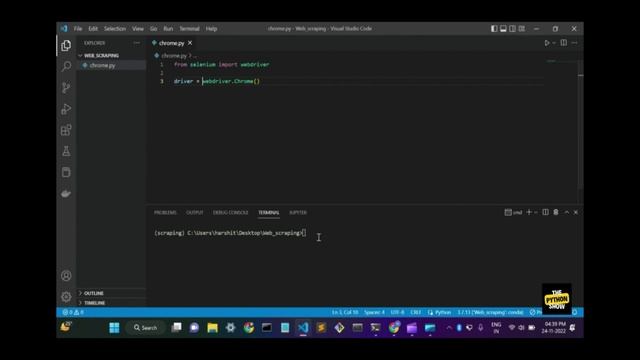Open the File menu

[x=78, y=29]
